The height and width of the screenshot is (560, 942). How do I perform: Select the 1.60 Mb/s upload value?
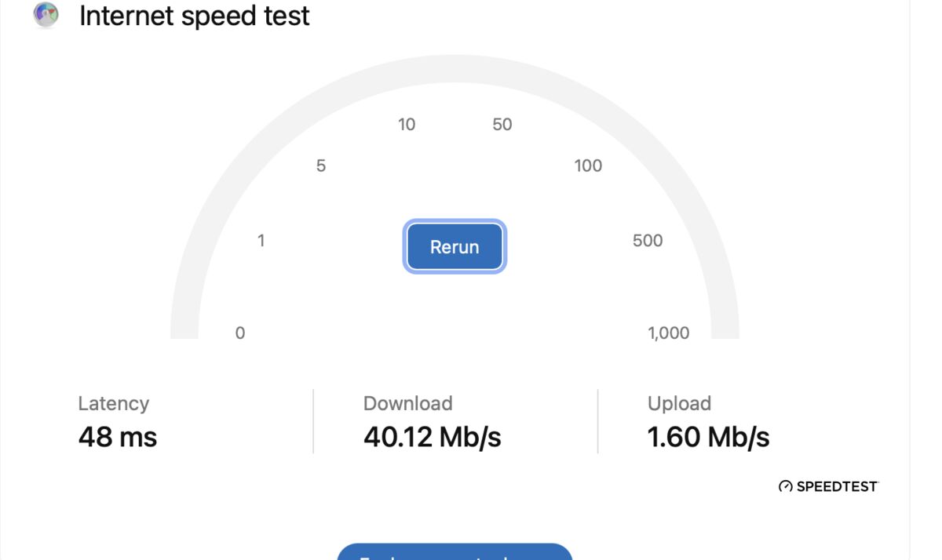pos(708,437)
